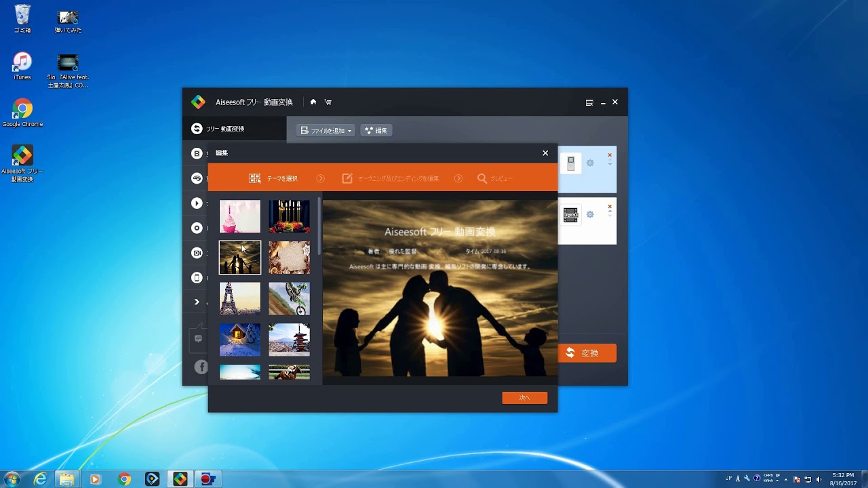Click the theme list scrollbar
The height and width of the screenshot is (488, 868).
(x=319, y=227)
